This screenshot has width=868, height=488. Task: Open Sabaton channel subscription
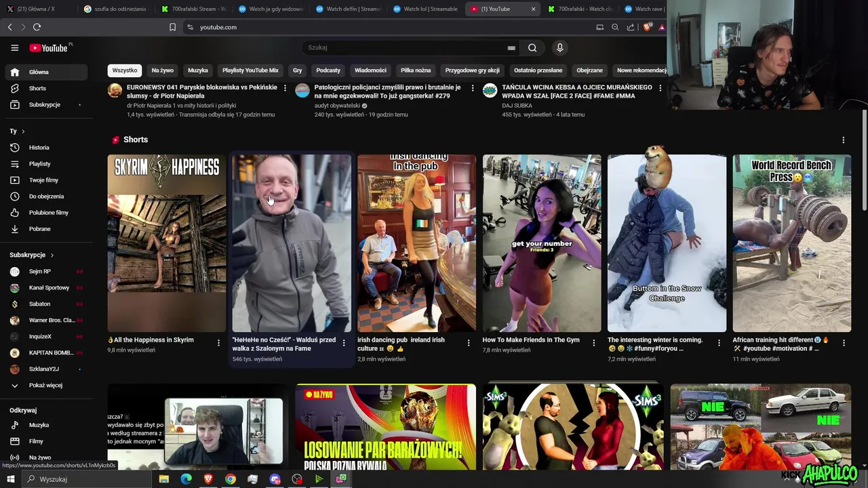46,304
